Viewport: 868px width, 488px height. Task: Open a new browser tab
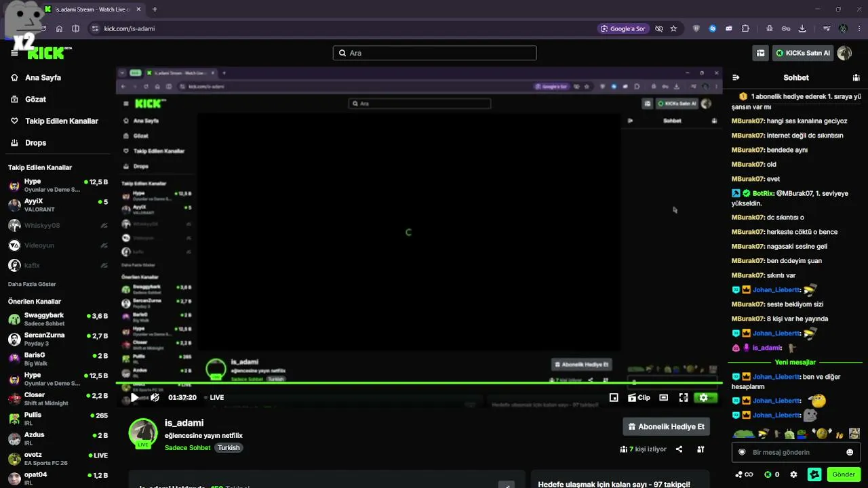[x=155, y=9]
